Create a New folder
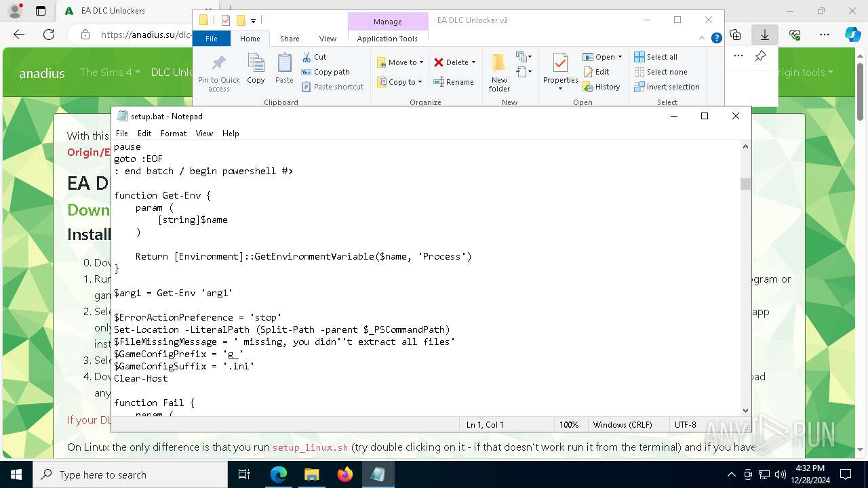 coord(499,73)
